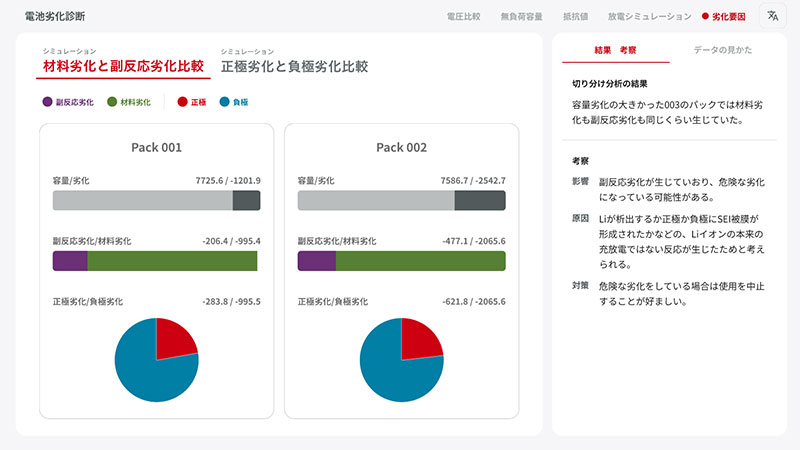
Task: Click Pack 002 green 材料劣化 bar segment
Action: tap(420, 261)
